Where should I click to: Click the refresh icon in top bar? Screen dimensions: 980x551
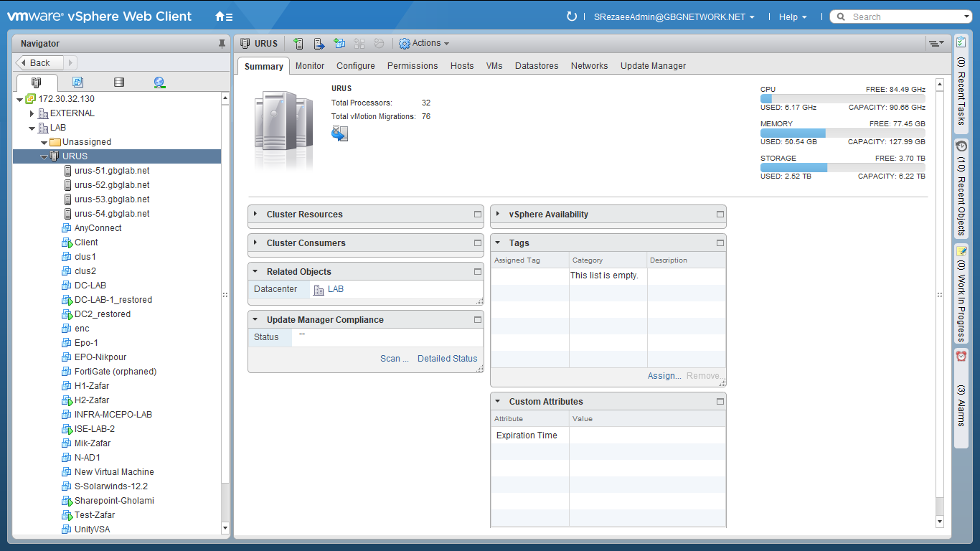pyautogui.click(x=572, y=17)
